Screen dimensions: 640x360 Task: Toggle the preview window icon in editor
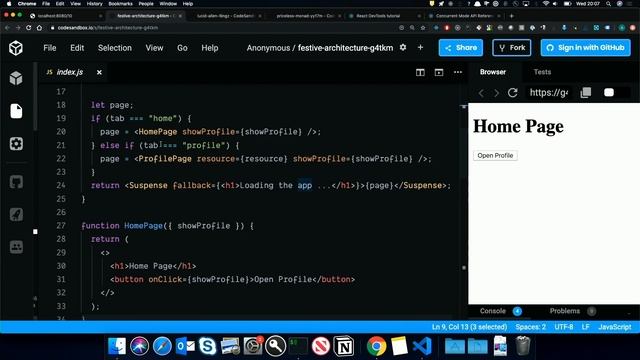point(439,72)
